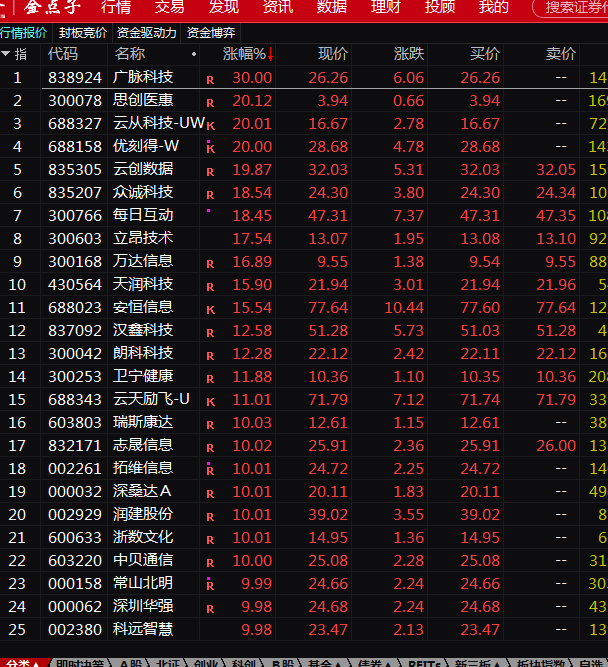Open the 我的 top menu
This screenshot has height=667, width=608.
coord(494,7)
